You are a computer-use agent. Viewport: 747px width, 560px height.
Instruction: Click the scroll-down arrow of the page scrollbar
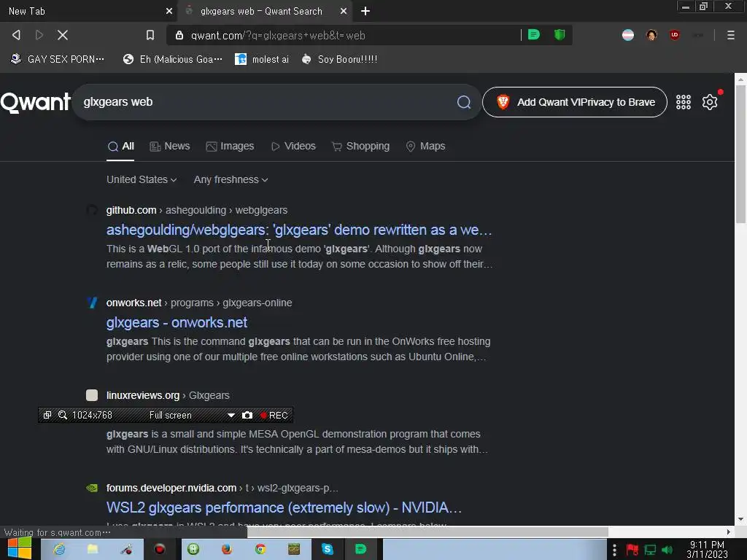point(740,519)
